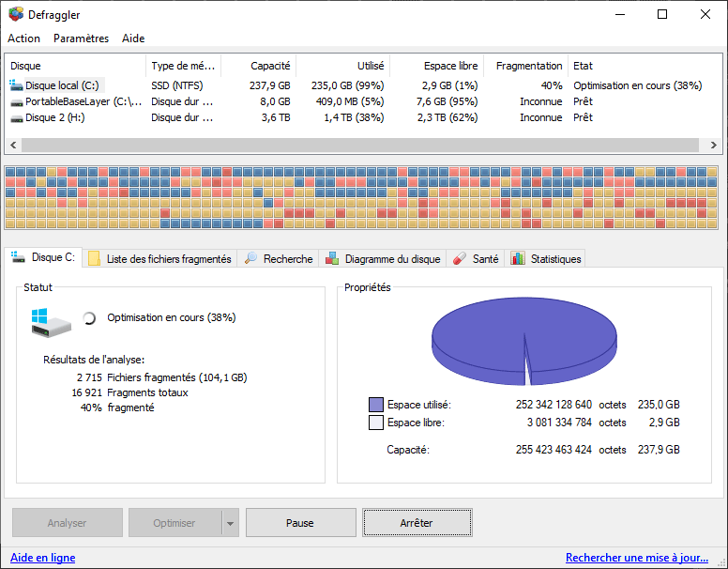Click the PortableBaseLayer drive icon
The height and width of the screenshot is (569, 728).
17,102
